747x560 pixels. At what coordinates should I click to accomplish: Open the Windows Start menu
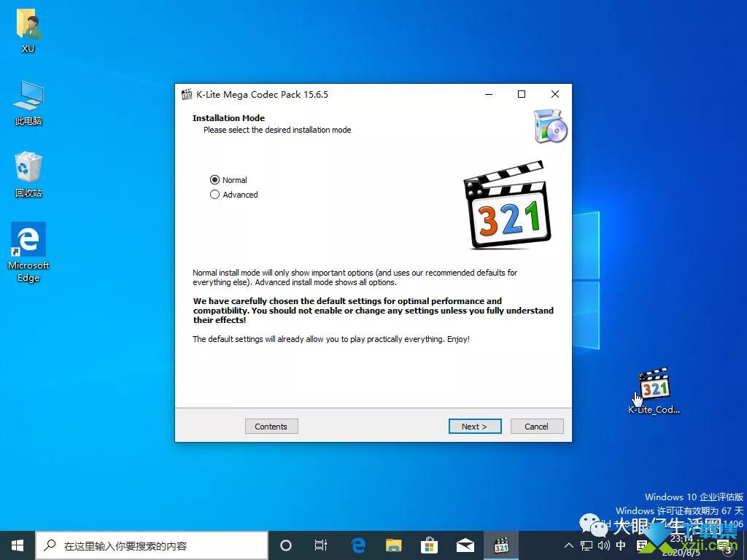18,545
